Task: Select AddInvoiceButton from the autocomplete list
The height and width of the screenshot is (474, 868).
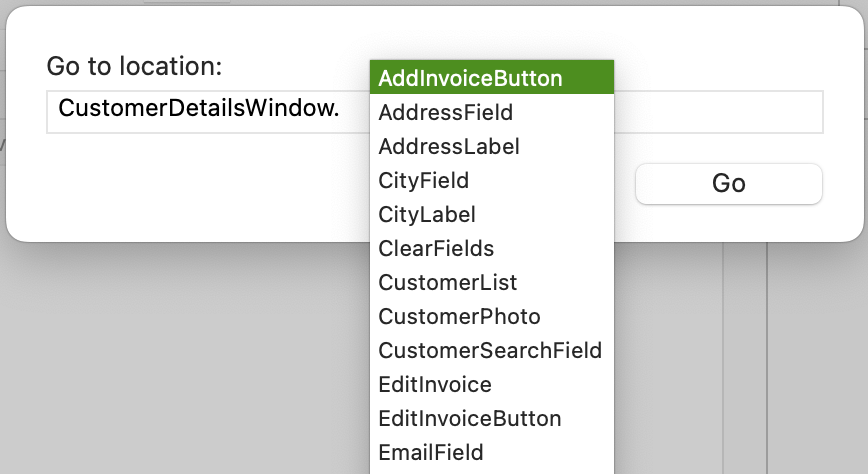Action: pyautogui.click(x=492, y=78)
